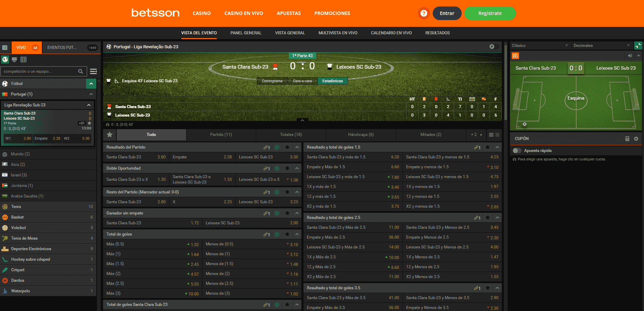Go to CASINO EN VIVO menu
Image resolution: width=644 pixels, height=311 pixels.
pyautogui.click(x=244, y=13)
